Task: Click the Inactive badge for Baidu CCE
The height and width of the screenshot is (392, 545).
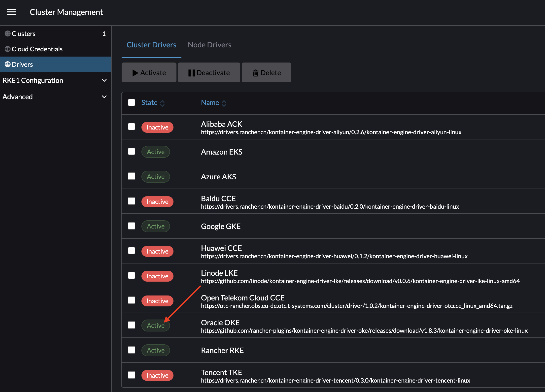Action: click(x=157, y=201)
